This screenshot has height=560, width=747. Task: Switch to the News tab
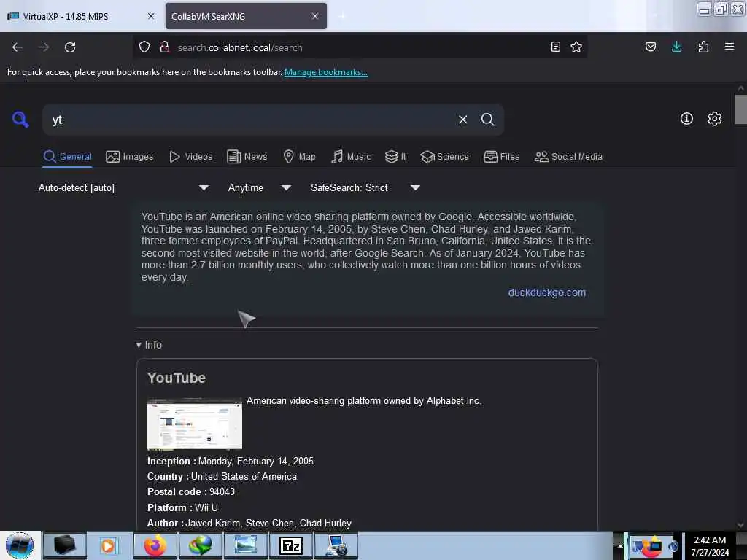tap(247, 156)
